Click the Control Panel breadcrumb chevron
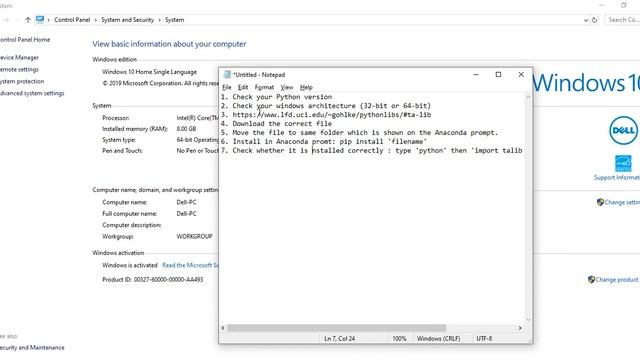 click(x=96, y=20)
